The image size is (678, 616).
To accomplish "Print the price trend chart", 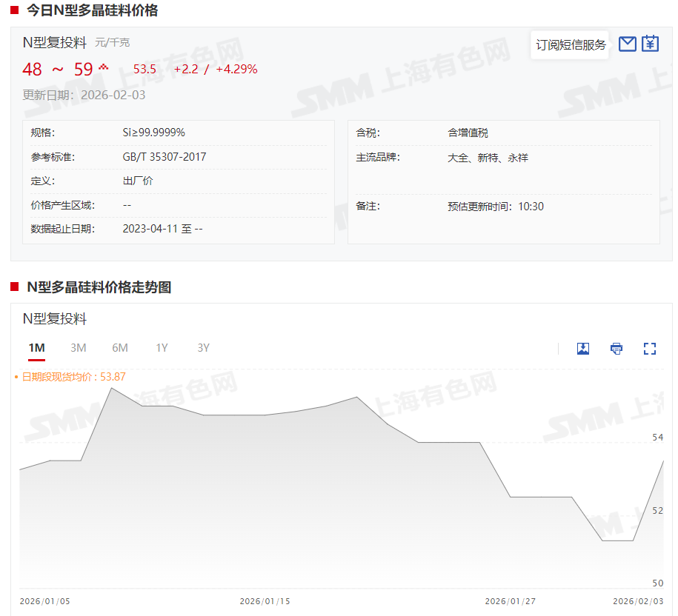I will [x=616, y=348].
